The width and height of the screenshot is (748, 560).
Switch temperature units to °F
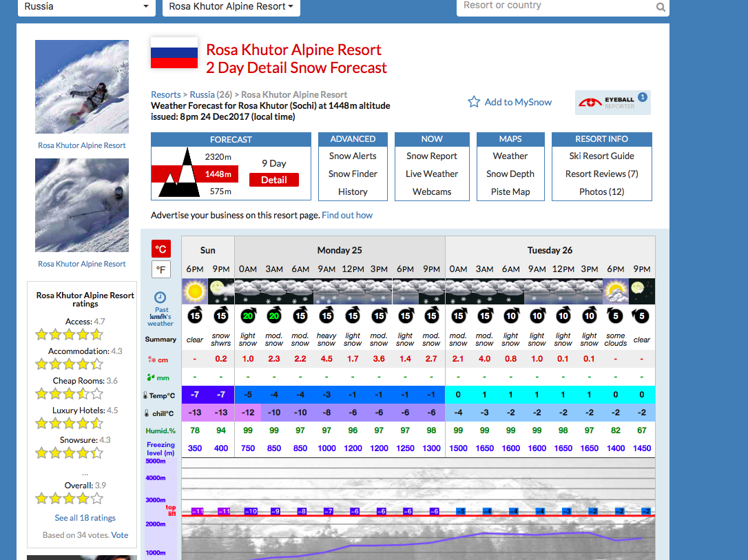pyautogui.click(x=160, y=270)
